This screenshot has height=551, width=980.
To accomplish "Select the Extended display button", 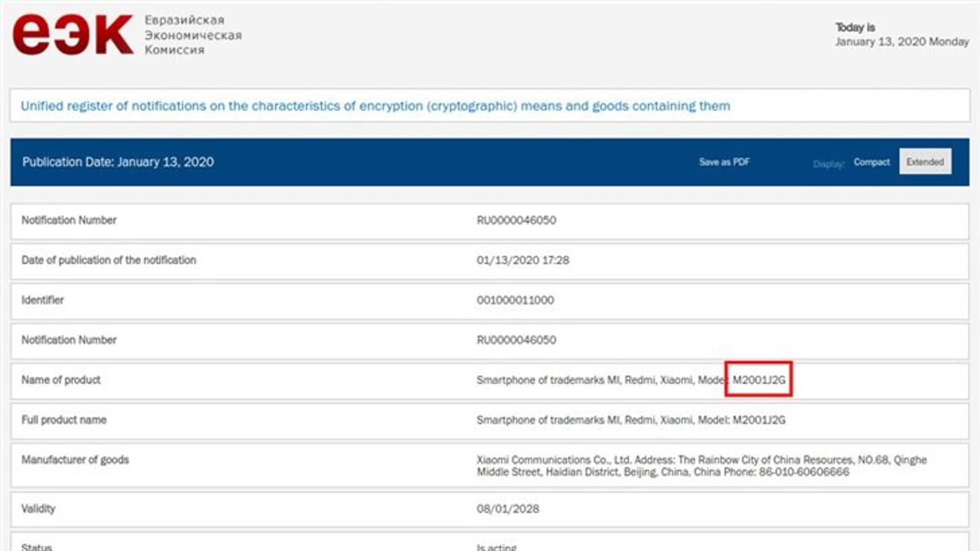I will click(925, 162).
